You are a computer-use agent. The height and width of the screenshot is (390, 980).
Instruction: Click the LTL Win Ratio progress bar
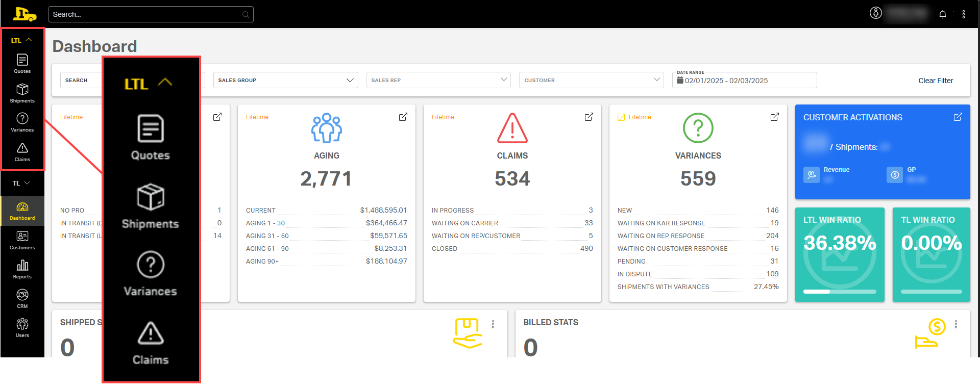click(840, 292)
